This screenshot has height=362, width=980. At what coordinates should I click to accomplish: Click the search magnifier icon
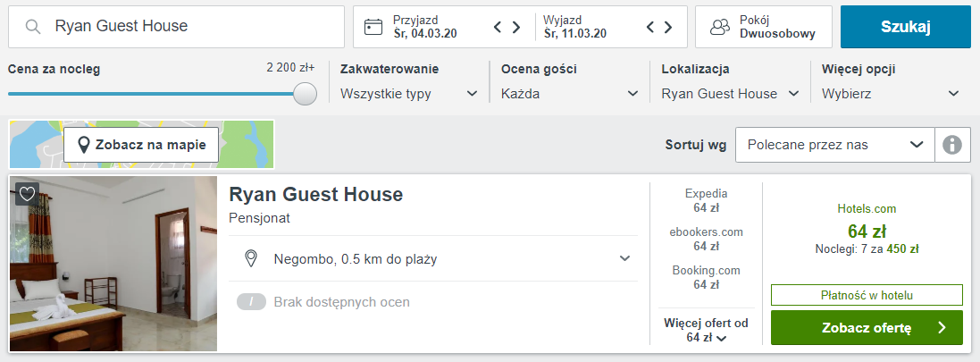click(x=32, y=27)
